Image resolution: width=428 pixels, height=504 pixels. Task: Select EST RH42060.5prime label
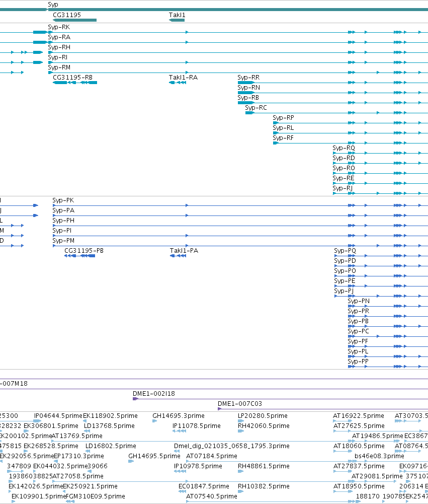[264, 425]
